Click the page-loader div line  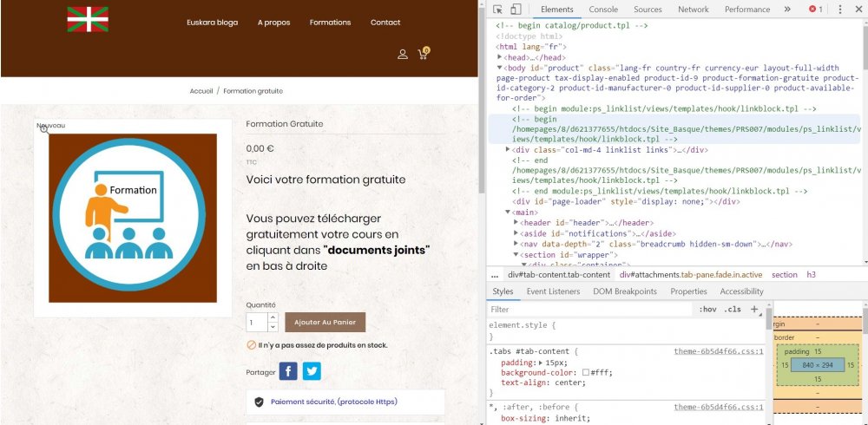[626, 201]
